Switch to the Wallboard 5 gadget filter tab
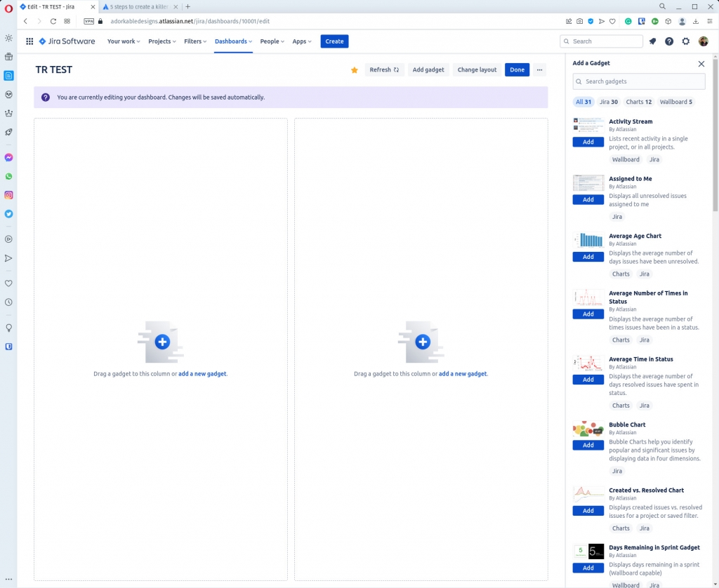 675,102
